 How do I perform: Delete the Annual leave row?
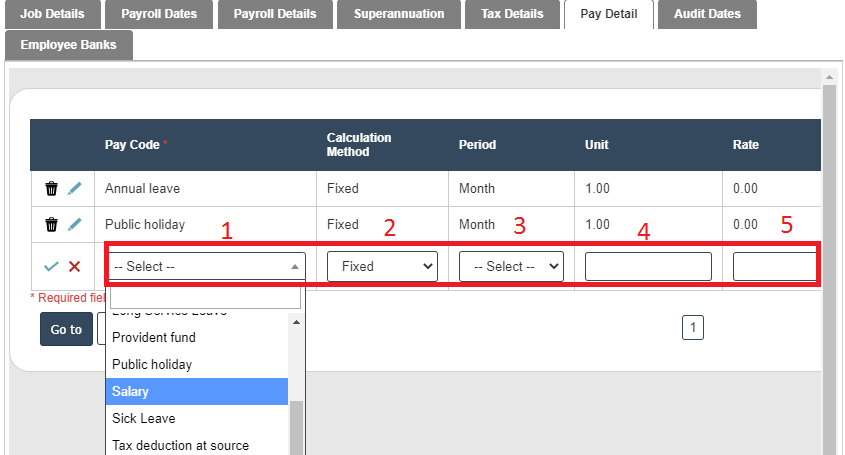pos(52,188)
